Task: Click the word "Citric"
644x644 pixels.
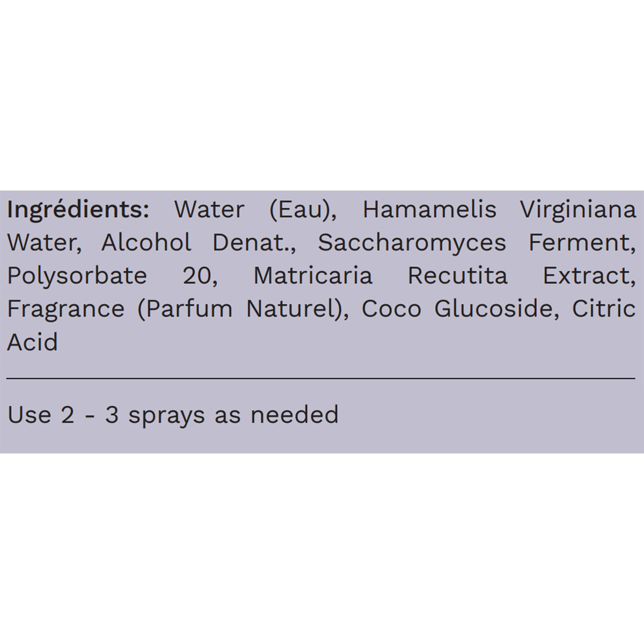Action: pyautogui.click(x=604, y=309)
